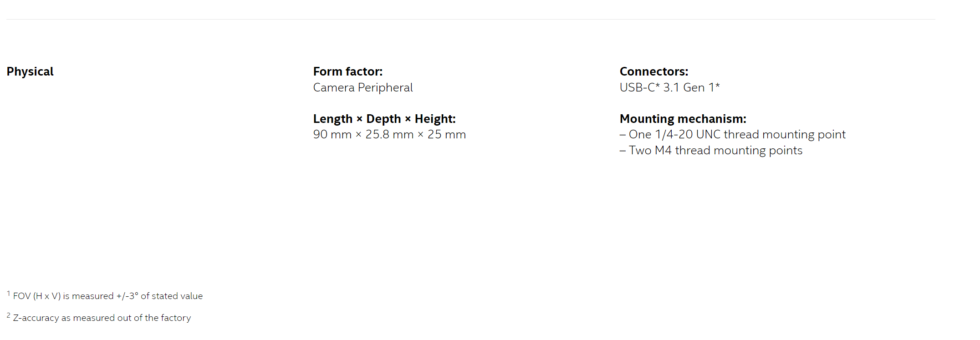The width and height of the screenshot is (980, 340).
Task: Select the Length × Depth × Height label
Action: 384,119
